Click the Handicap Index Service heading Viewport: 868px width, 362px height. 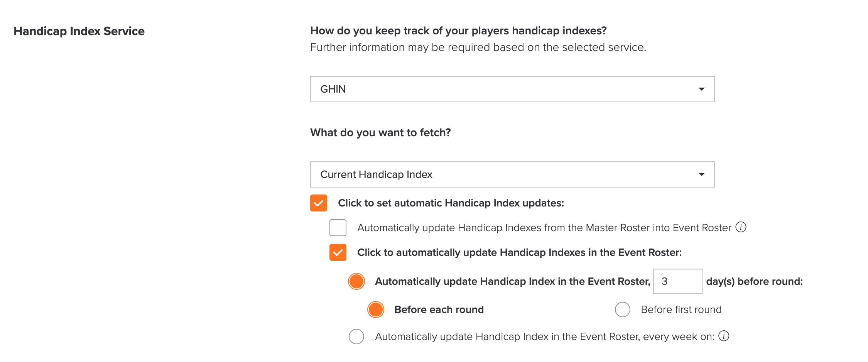pyautogui.click(x=79, y=31)
